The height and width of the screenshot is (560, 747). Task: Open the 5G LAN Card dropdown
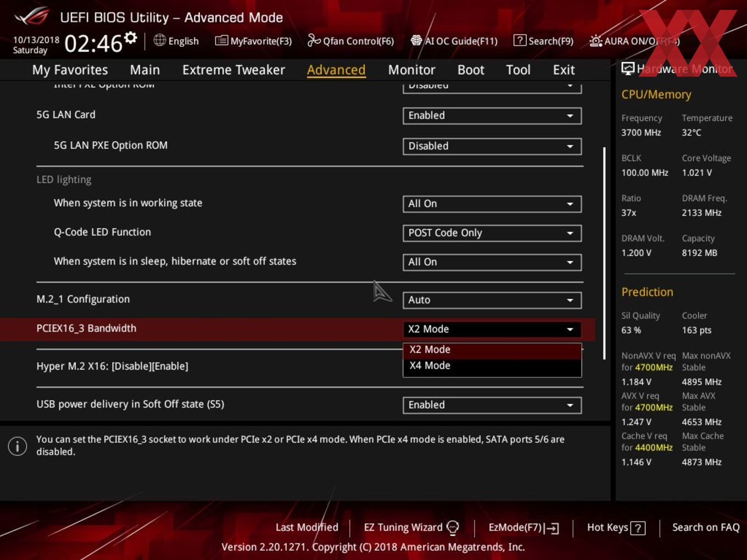pos(492,115)
